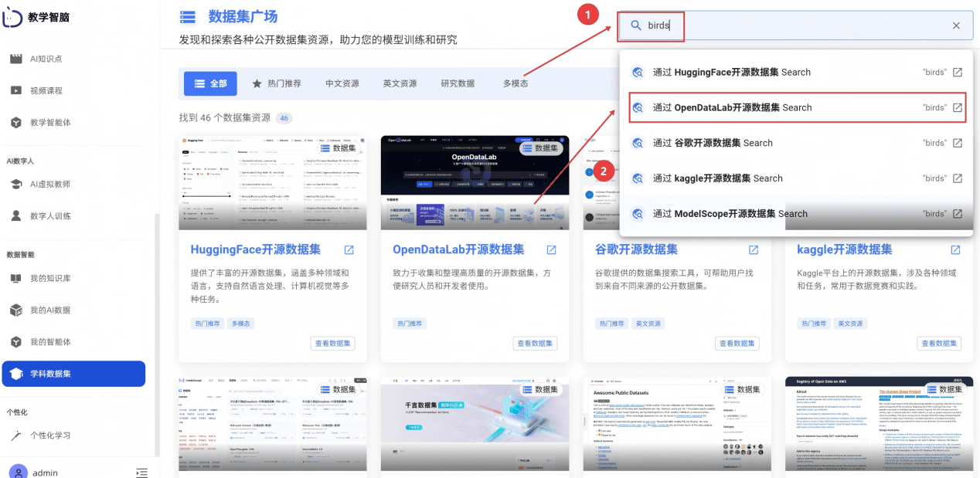Choose 通过 kaggle开源数据集 Search suggestion
Viewport: 980px width, 478px height.
pyautogui.click(x=796, y=178)
